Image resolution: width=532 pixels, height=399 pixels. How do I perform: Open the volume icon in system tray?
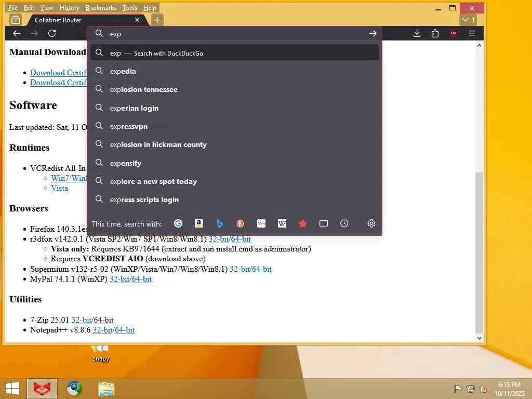coord(483,389)
